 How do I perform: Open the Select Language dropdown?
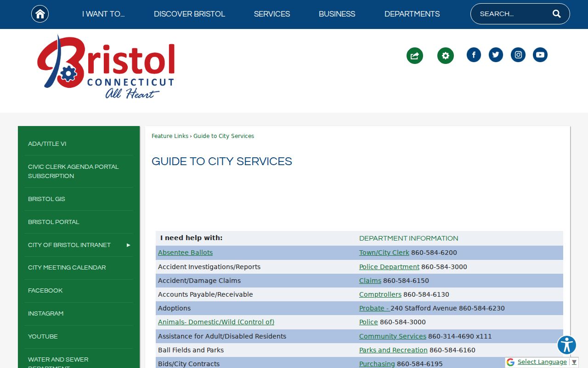(547, 362)
